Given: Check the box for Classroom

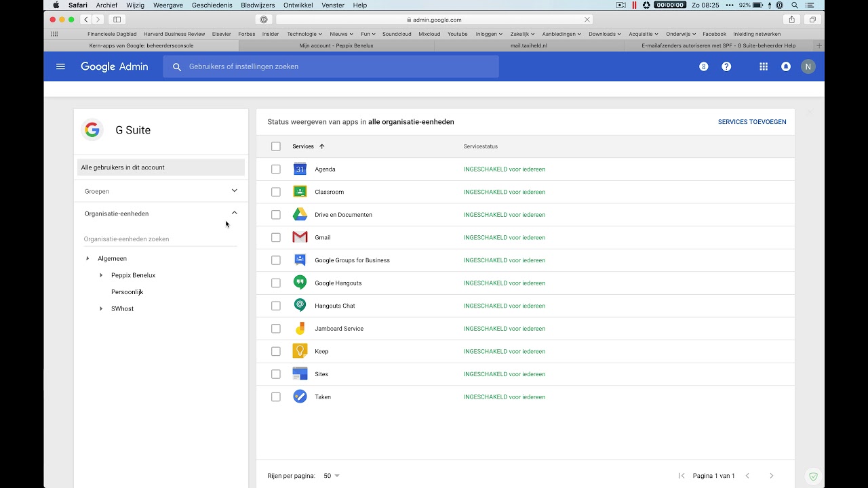Looking at the screenshot, I should click(x=275, y=192).
